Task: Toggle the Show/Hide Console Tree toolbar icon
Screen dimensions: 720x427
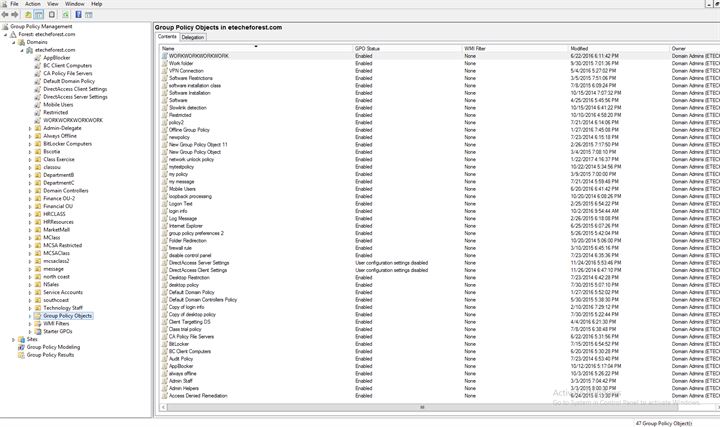Action: (x=39, y=14)
